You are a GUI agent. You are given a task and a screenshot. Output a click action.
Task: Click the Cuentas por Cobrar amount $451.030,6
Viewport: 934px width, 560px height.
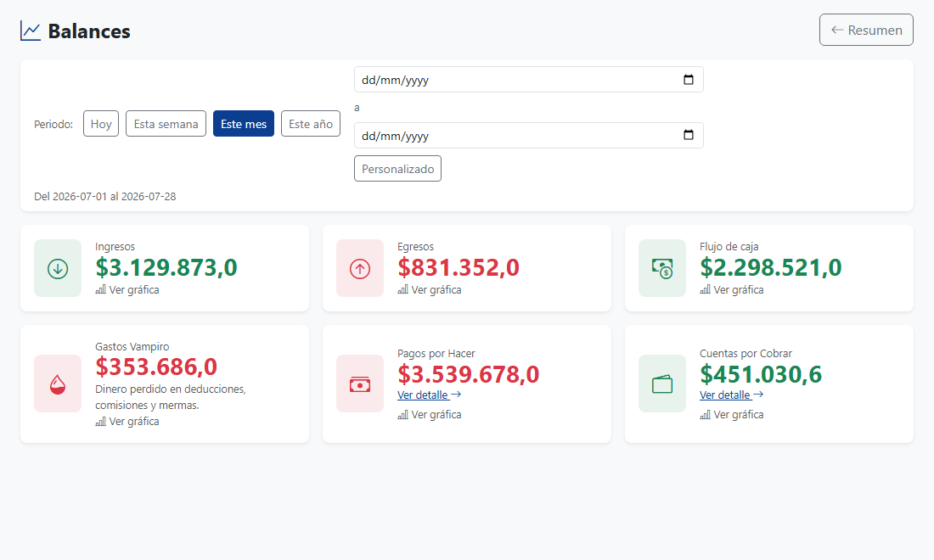coord(761,374)
